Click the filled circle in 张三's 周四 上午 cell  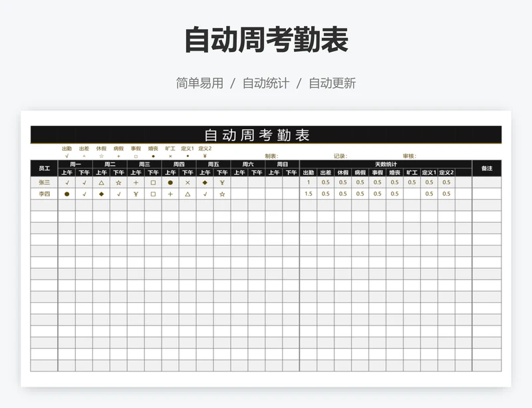click(x=170, y=183)
